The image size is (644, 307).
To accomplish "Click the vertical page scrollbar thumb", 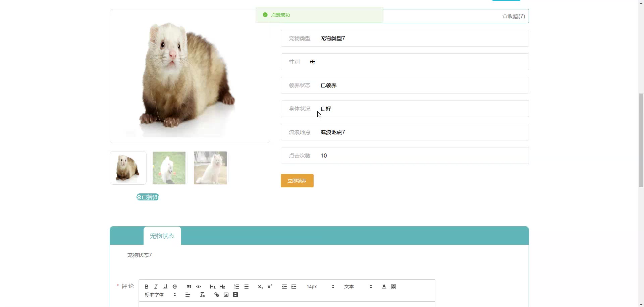I will point(641,140).
